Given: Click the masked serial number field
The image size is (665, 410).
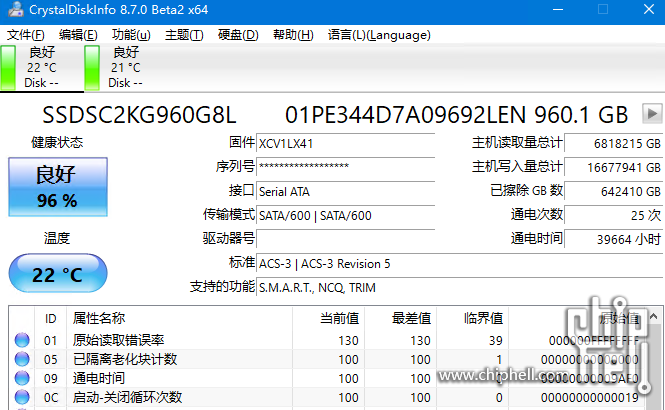Looking at the screenshot, I should (x=346, y=167).
